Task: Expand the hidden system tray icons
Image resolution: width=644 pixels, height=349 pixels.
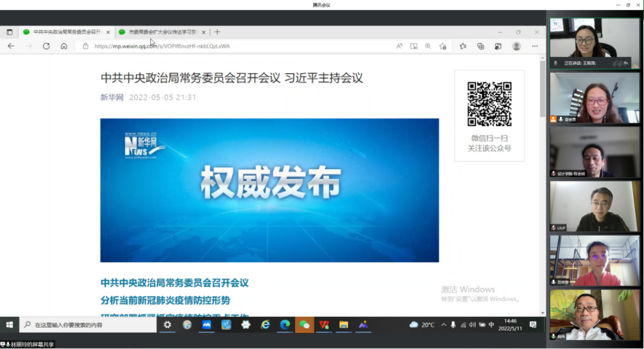Action: pos(444,325)
